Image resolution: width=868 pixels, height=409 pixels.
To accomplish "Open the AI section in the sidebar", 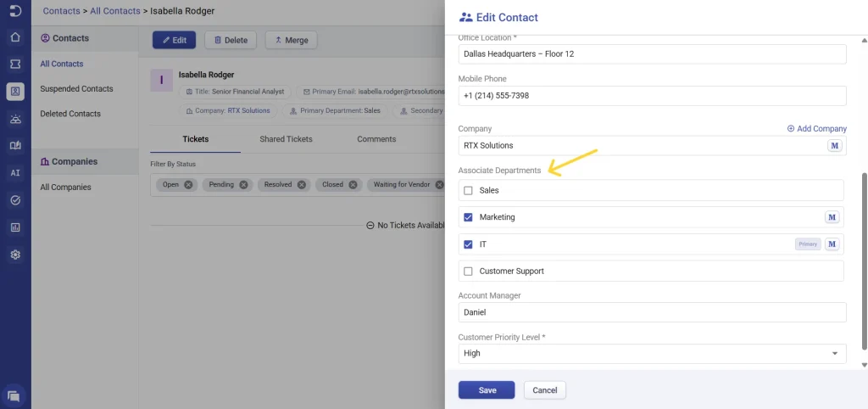I will [15, 172].
